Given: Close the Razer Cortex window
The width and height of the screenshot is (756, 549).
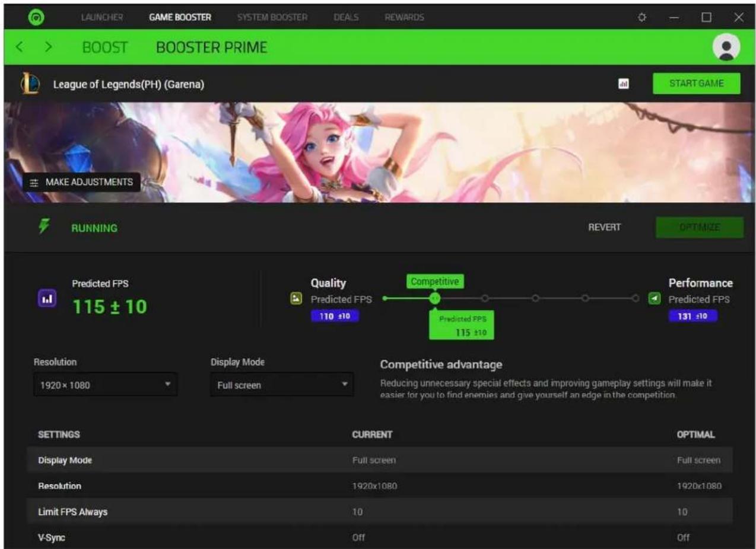Looking at the screenshot, I should click(x=739, y=17).
